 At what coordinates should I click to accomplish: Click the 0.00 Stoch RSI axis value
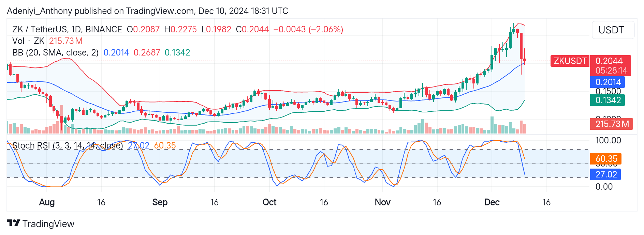click(x=604, y=187)
